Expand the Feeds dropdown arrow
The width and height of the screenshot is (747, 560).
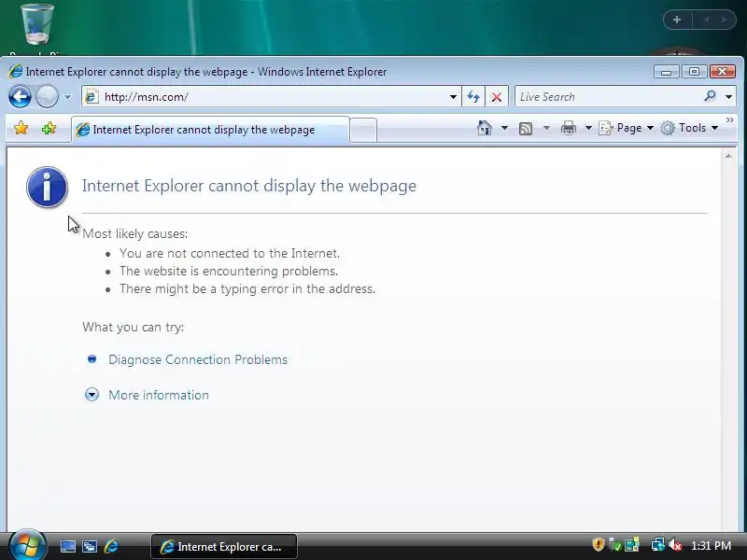(x=546, y=128)
